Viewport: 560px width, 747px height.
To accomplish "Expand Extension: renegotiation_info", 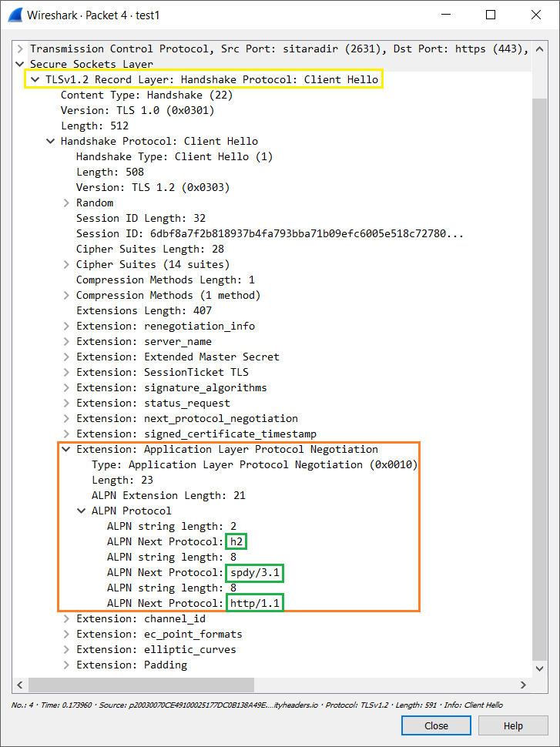I will pos(65,326).
